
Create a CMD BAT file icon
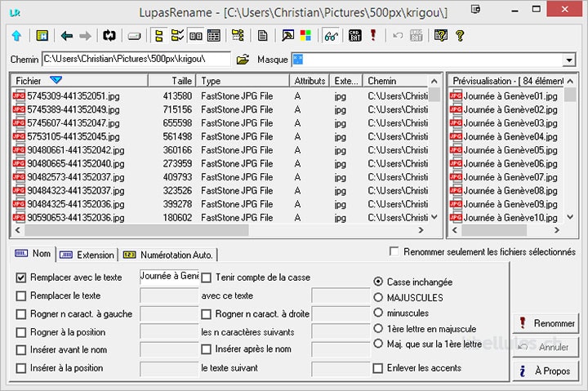[354, 36]
